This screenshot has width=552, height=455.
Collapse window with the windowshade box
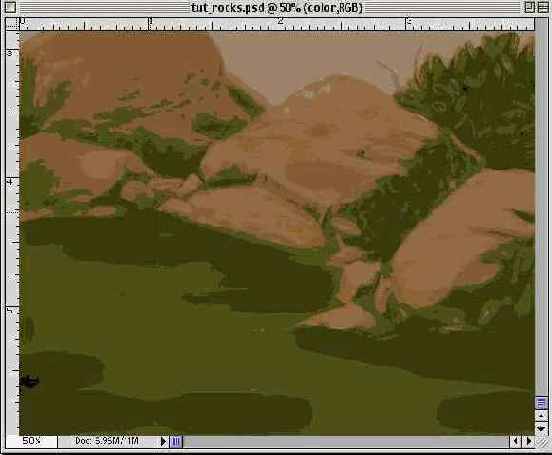click(542, 7)
